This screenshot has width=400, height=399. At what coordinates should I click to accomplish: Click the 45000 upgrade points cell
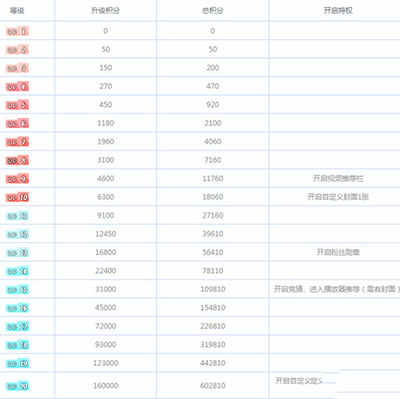coord(105,307)
